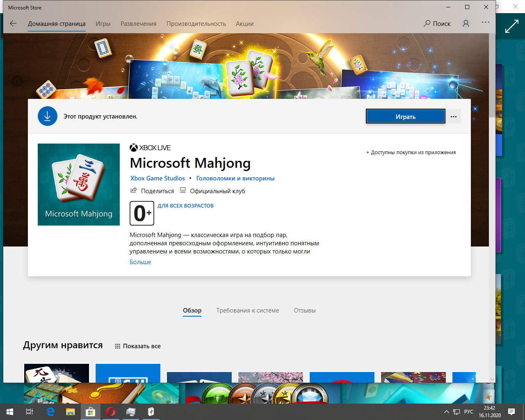Open Официальный клуб link

click(212, 191)
